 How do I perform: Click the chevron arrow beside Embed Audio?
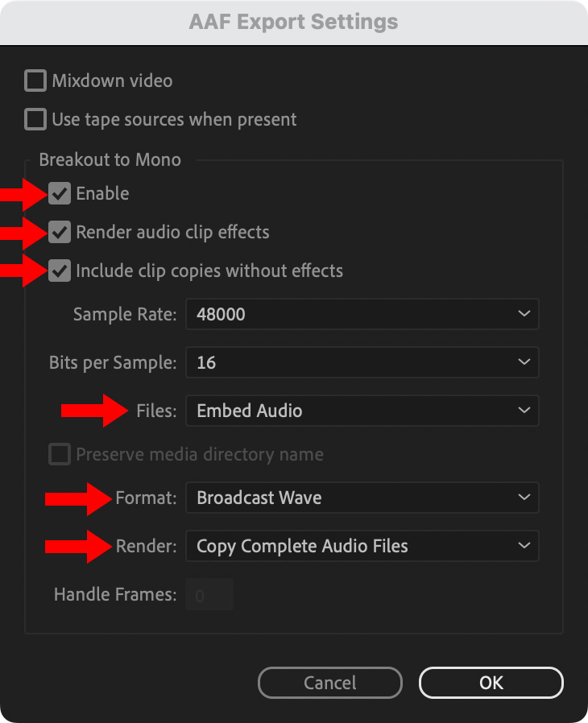[524, 411]
